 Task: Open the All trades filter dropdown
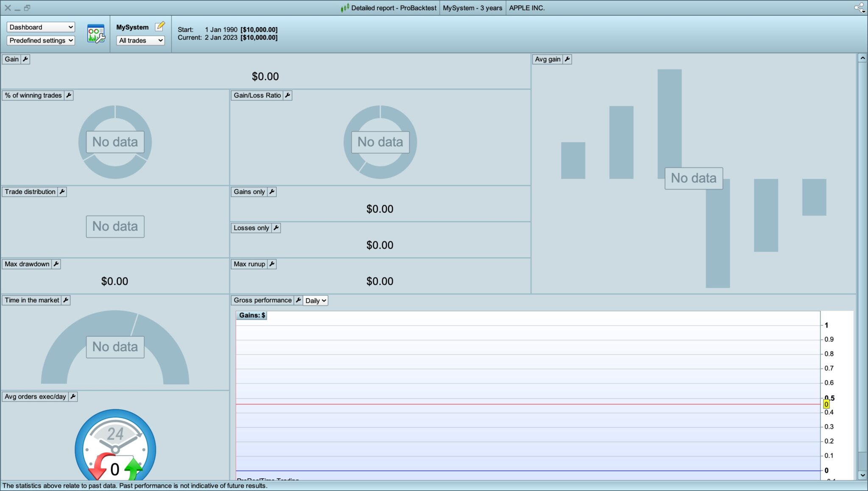[140, 40]
